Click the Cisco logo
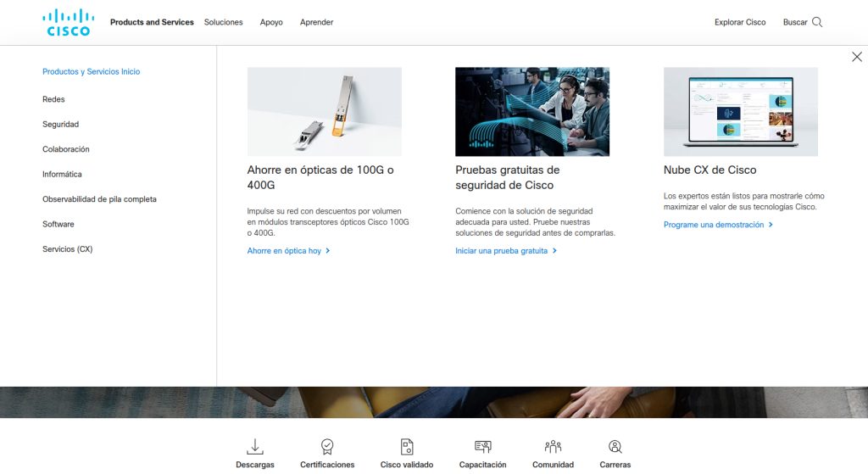The width and height of the screenshot is (868, 474). (x=68, y=23)
